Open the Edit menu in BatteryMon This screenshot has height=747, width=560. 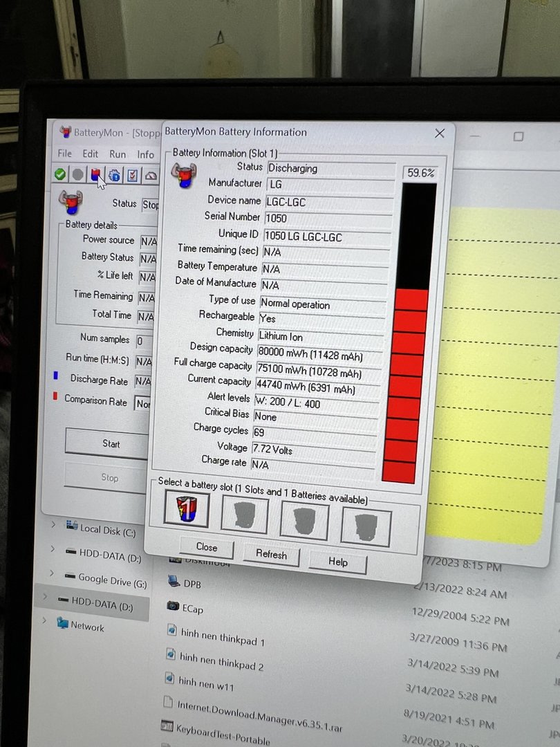click(x=91, y=154)
